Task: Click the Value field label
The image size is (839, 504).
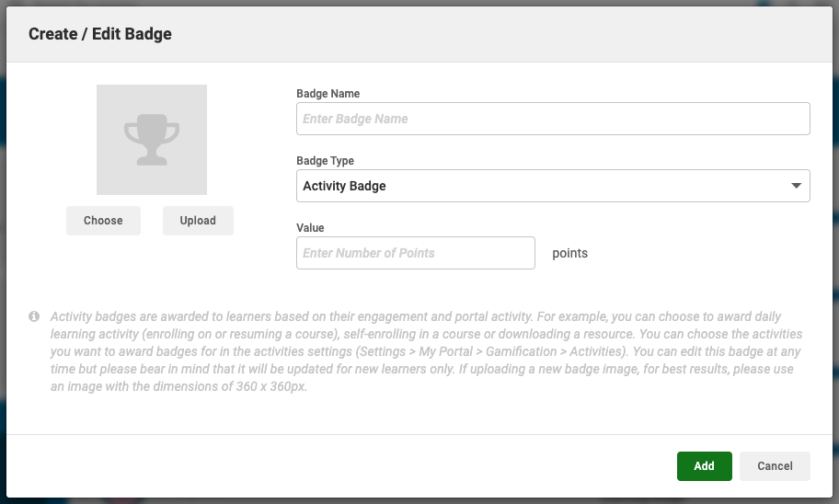Action: [x=310, y=227]
